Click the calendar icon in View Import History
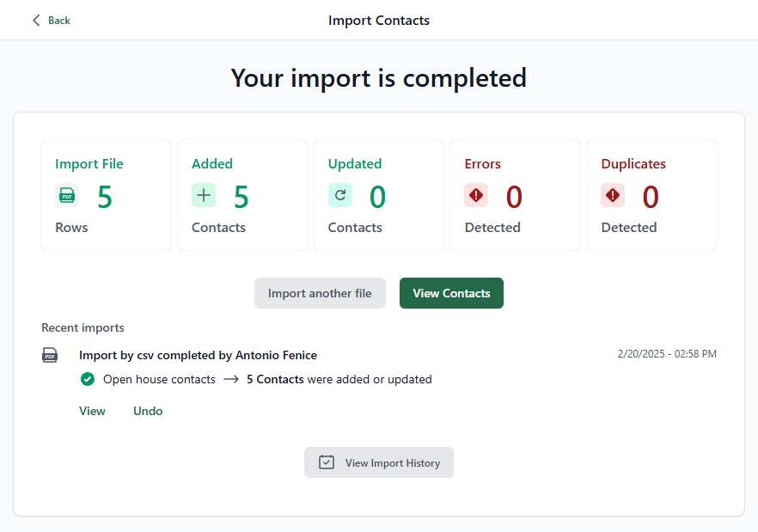This screenshot has width=758, height=532. 327,462
